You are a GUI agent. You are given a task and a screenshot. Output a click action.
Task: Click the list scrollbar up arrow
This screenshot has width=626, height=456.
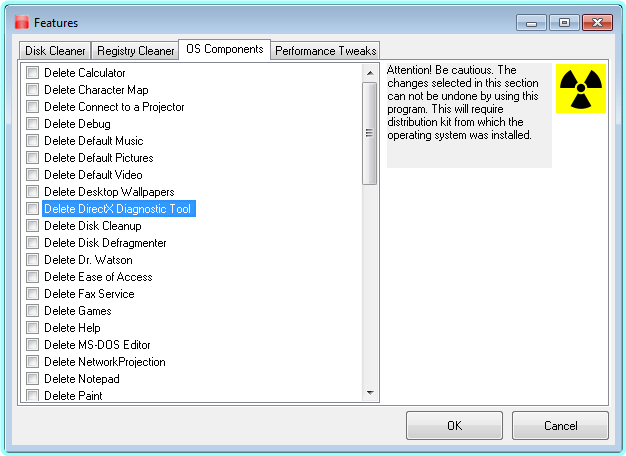370,73
